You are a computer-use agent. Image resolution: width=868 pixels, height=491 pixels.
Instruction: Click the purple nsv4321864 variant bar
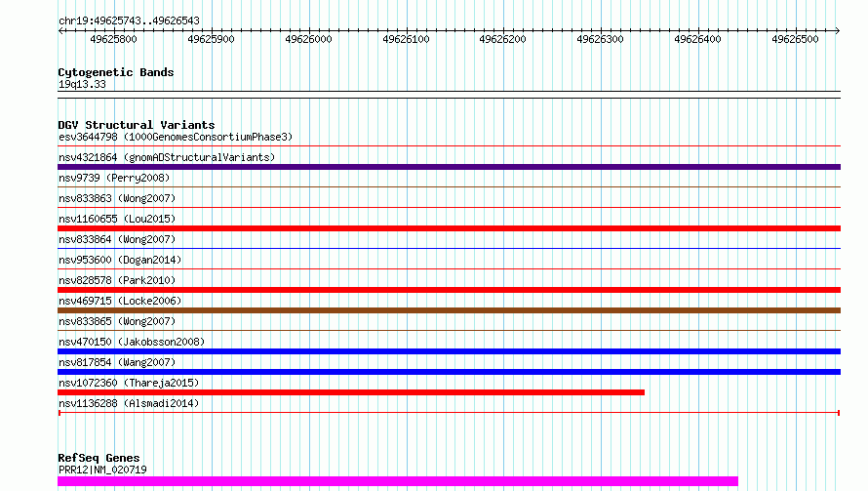pyautogui.click(x=449, y=167)
